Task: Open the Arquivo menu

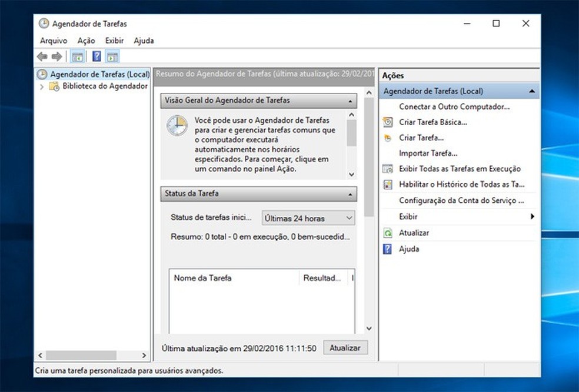Action: [53, 41]
